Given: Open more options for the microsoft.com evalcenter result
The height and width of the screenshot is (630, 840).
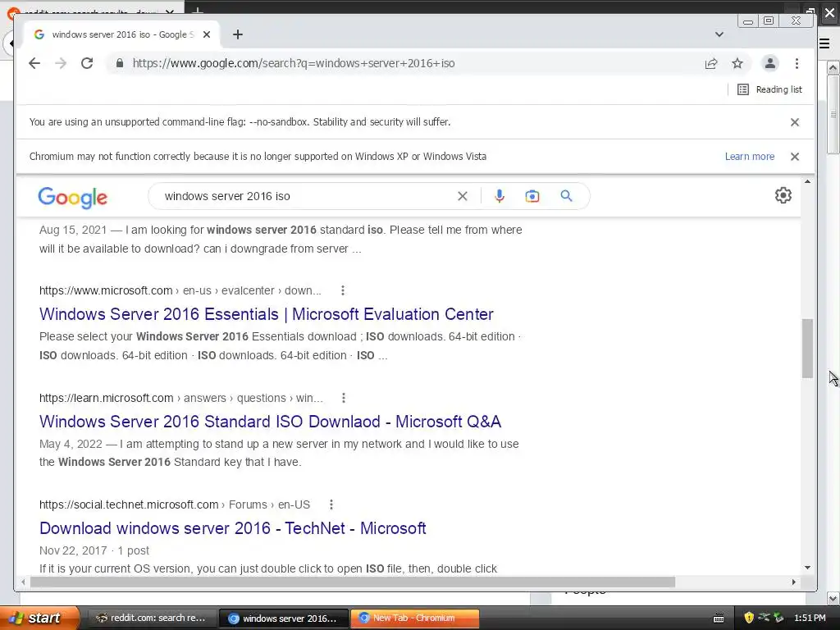Looking at the screenshot, I should [x=343, y=290].
